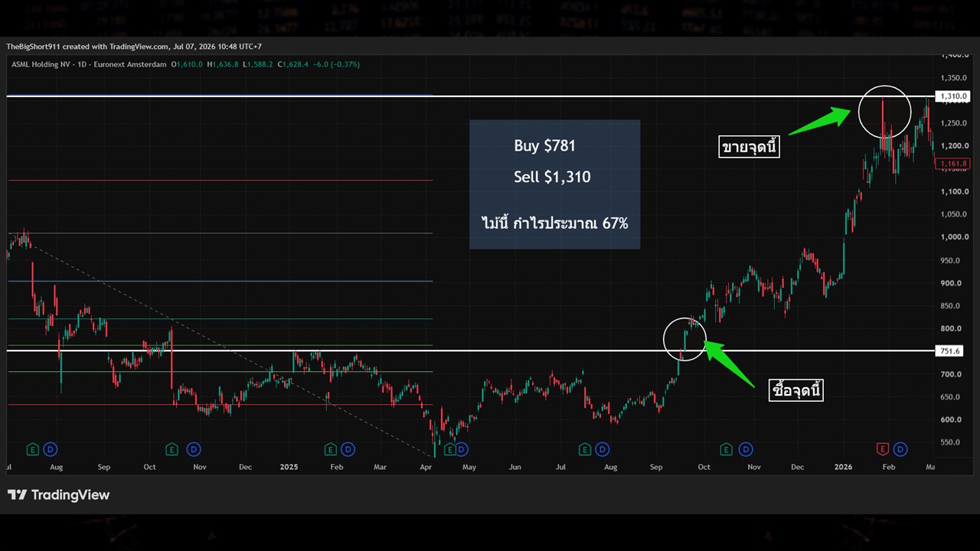
Task: Click the low value L1,588.2
Action: 258,64
